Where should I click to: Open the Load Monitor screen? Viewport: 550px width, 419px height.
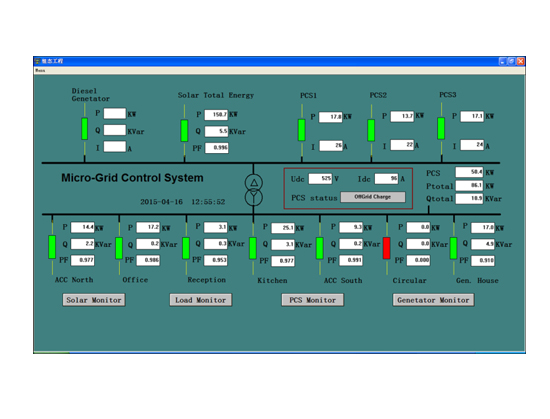click(x=201, y=300)
